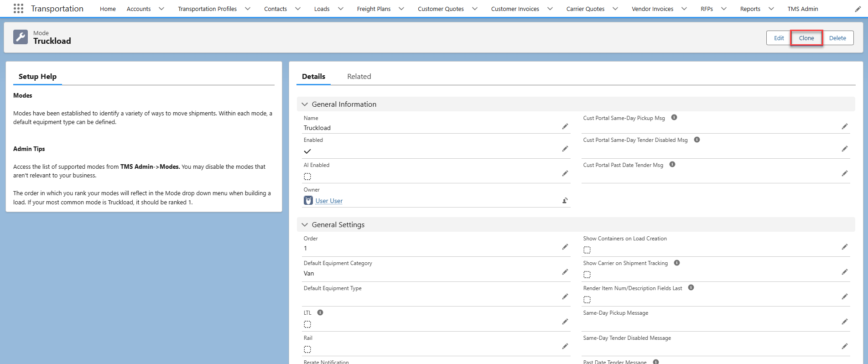
Task: Click the Delete button
Action: (837, 38)
